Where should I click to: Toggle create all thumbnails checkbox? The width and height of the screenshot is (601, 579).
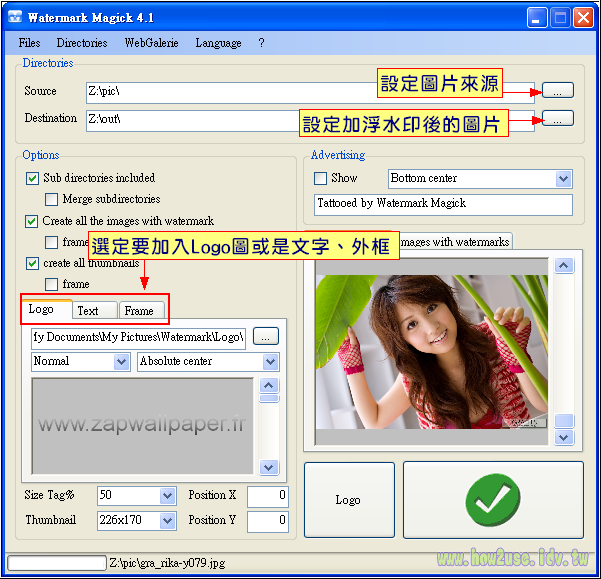click(x=32, y=264)
